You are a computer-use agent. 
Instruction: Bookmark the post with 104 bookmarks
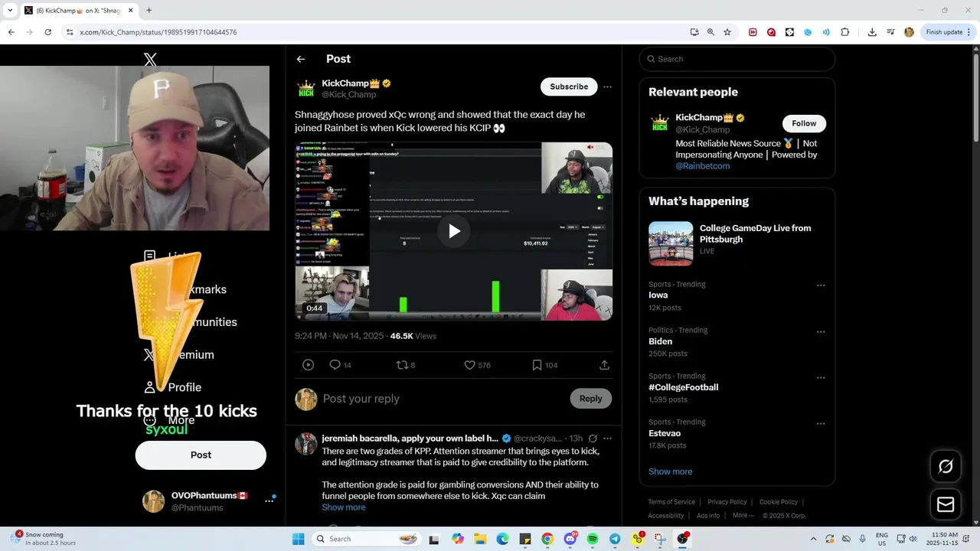tap(537, 365)
